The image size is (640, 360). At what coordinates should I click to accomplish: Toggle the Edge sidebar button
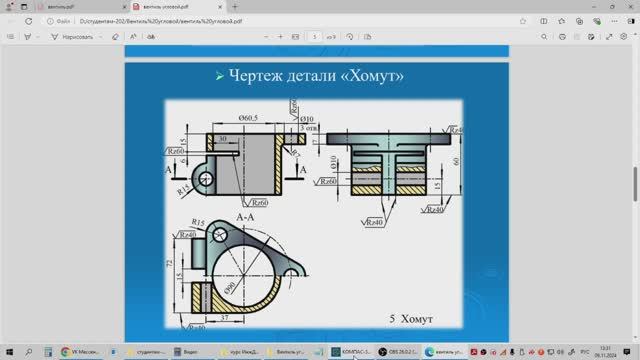(631, 21)
